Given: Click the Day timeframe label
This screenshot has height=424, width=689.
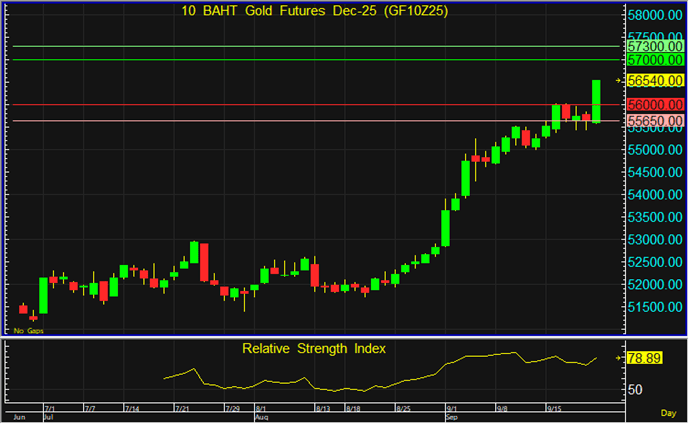Looking at the screenshot, I should click(668, 412).
